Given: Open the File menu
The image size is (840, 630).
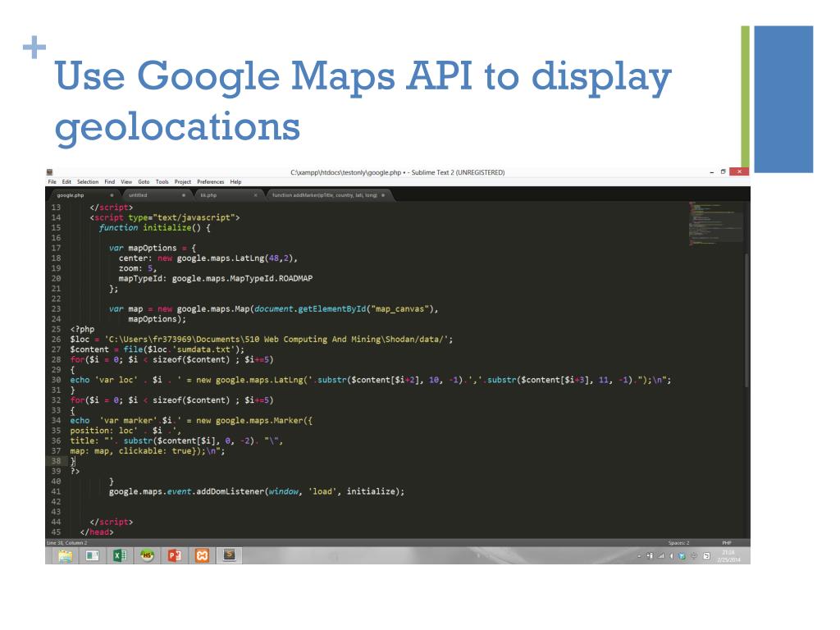Looking at the screenshot, I should coord(52,182).
